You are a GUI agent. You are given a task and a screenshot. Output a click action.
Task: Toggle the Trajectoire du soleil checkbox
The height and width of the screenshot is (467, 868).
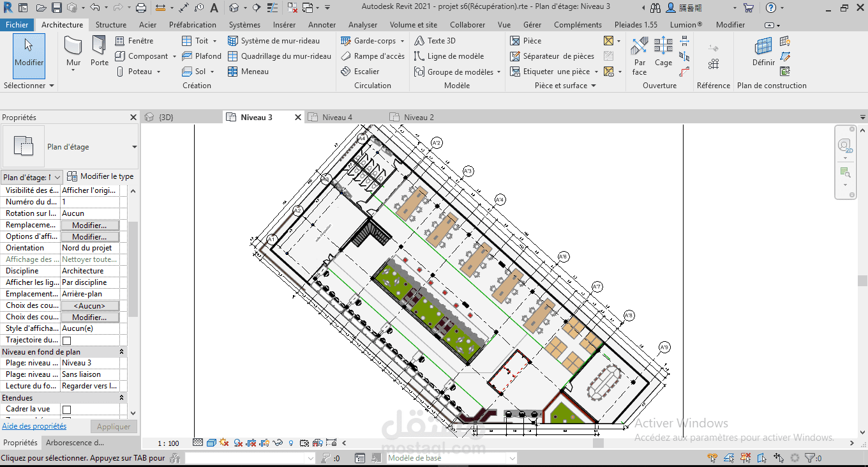66,341
